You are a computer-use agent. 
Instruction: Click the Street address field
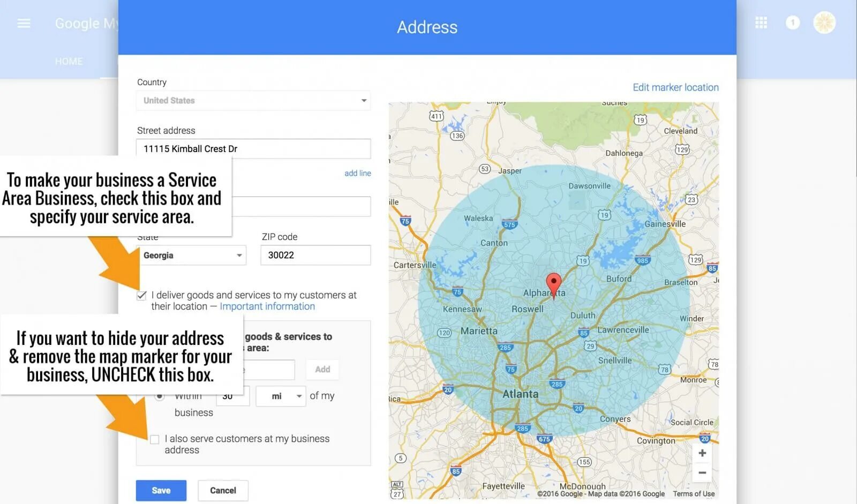253,149
